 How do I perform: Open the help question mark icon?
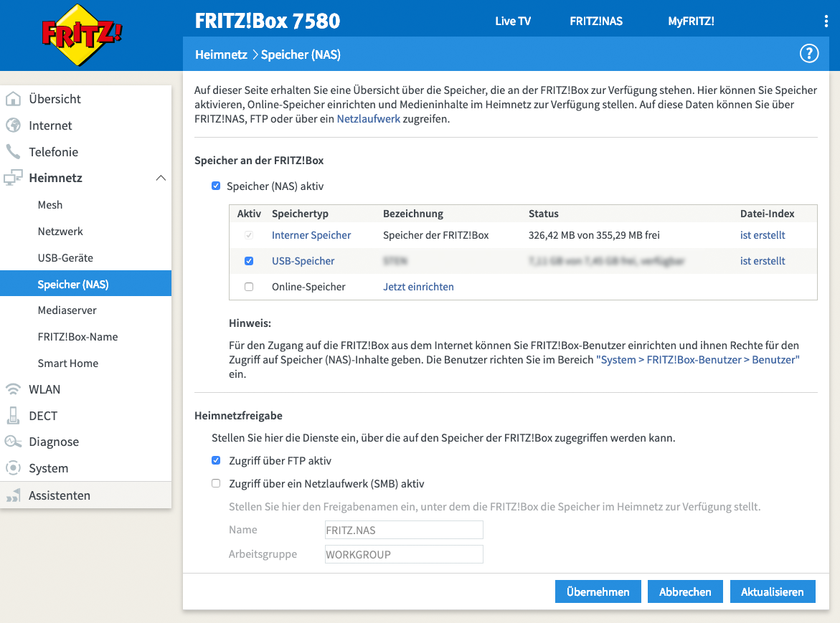point(809,54)
